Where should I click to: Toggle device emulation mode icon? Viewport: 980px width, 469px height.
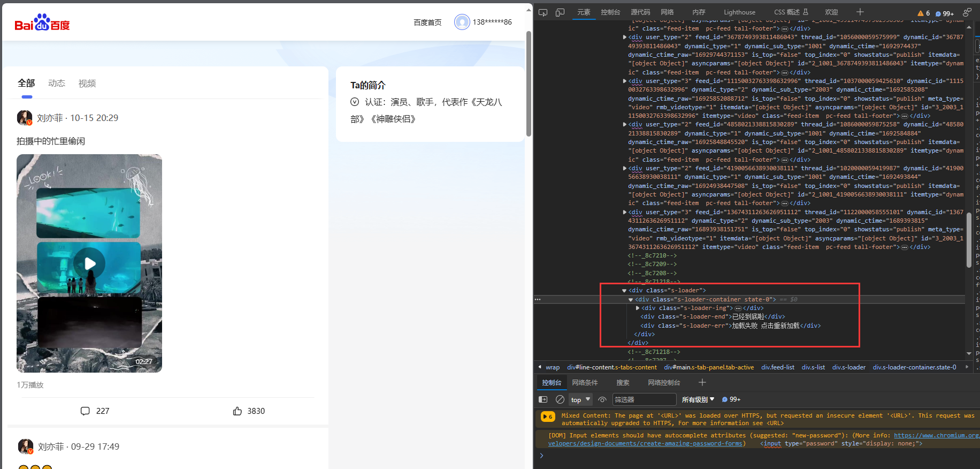pyautogui.click(x=560, y=12)
